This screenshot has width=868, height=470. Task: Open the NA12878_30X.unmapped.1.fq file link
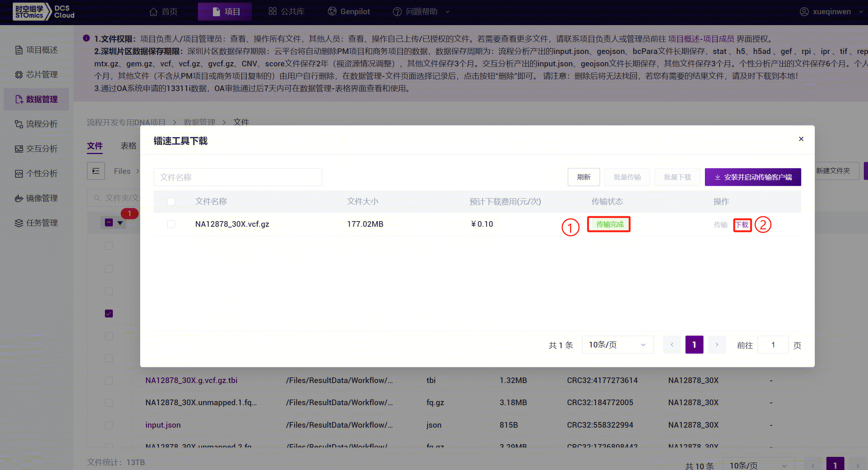pos(201,403)
